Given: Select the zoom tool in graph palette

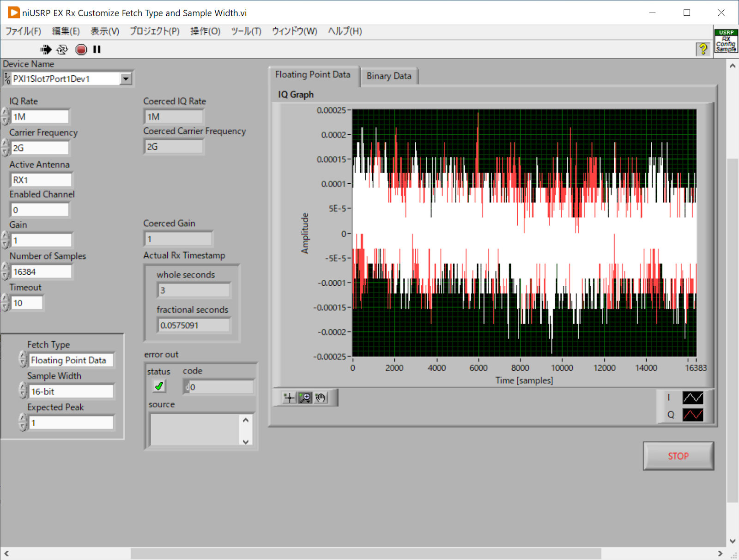Looking at the screenshot, I should (305, 397).
